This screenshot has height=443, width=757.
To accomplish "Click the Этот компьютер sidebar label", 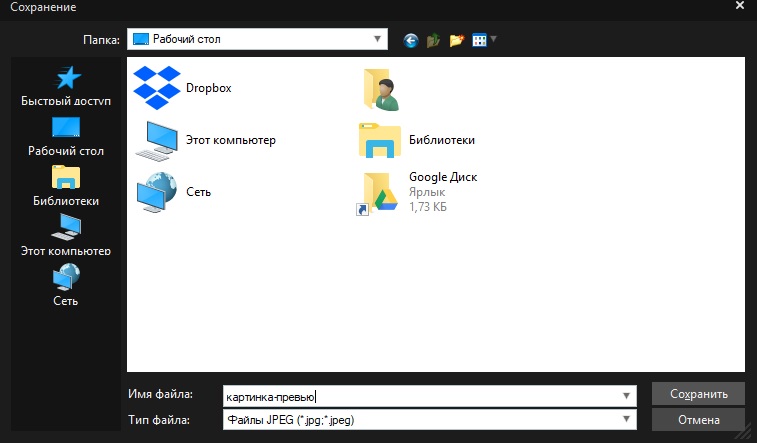I will coord(66,251).
